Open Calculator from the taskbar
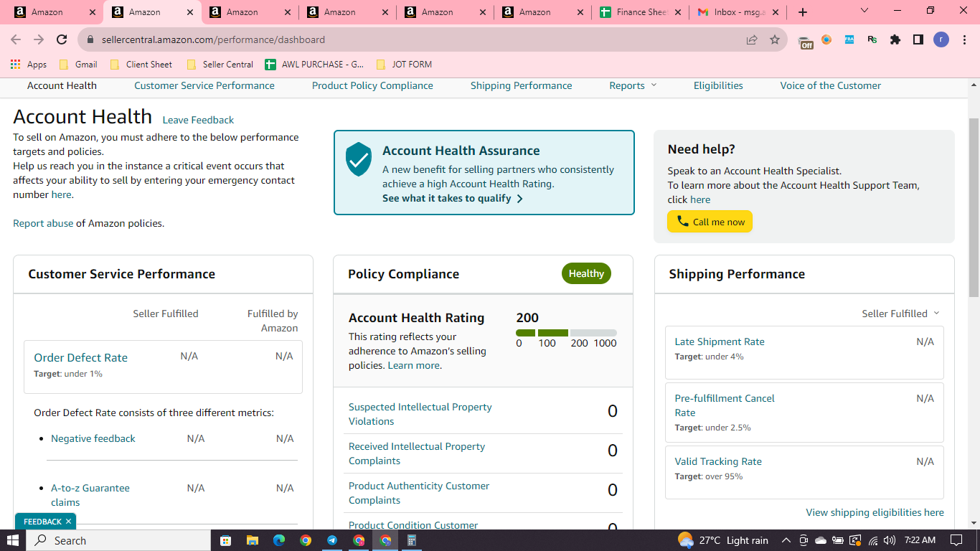Image resolution: width=980 pixels, height=551 pixels. 412,540
